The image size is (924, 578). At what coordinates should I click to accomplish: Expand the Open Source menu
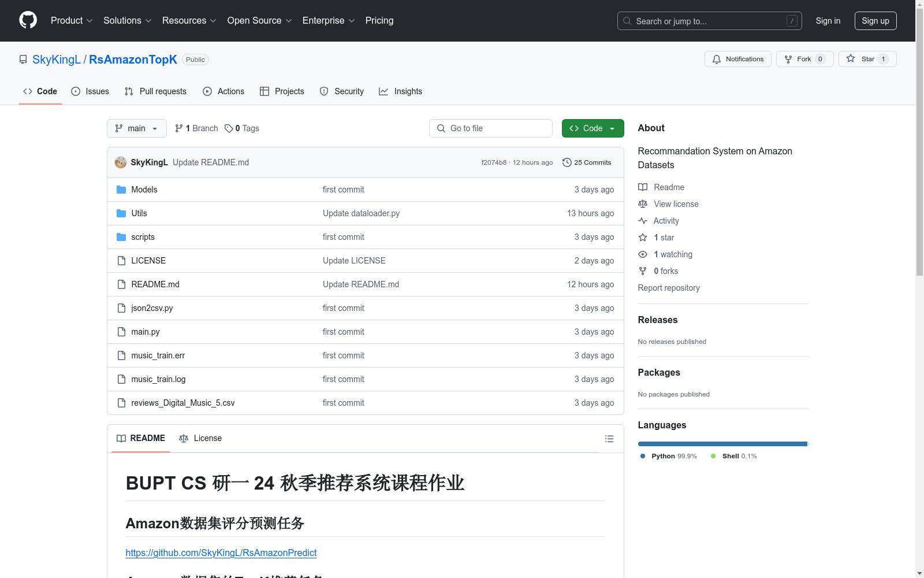coord(259,20)
